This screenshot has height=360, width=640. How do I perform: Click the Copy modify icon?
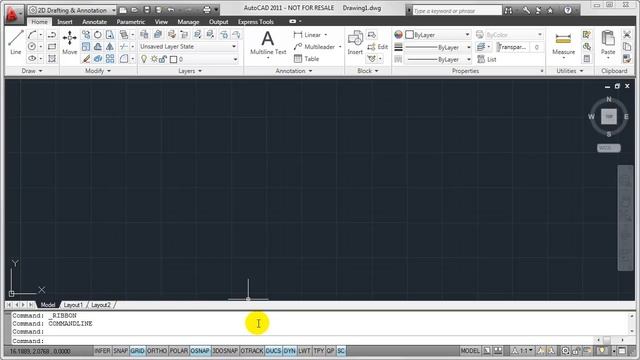tap(86, 35)
